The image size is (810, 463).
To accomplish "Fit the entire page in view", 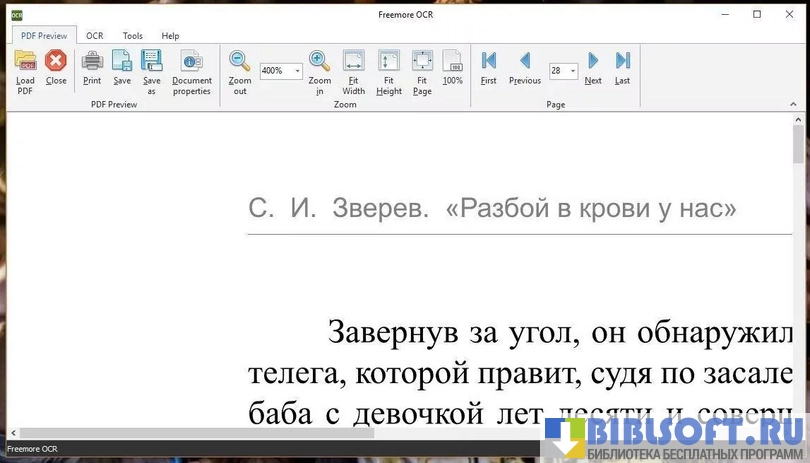I will coord(422,63).
